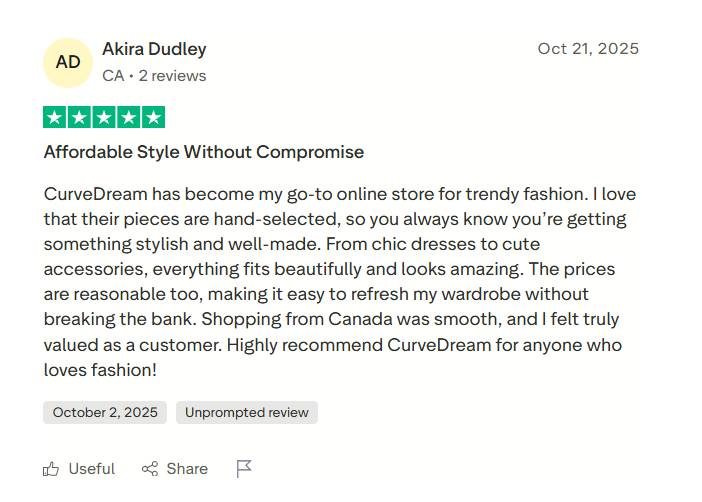The width and height of the screenshot is (702, 502).
Task: Click the Unprompted review badge
Action: [x=247, y=412]
